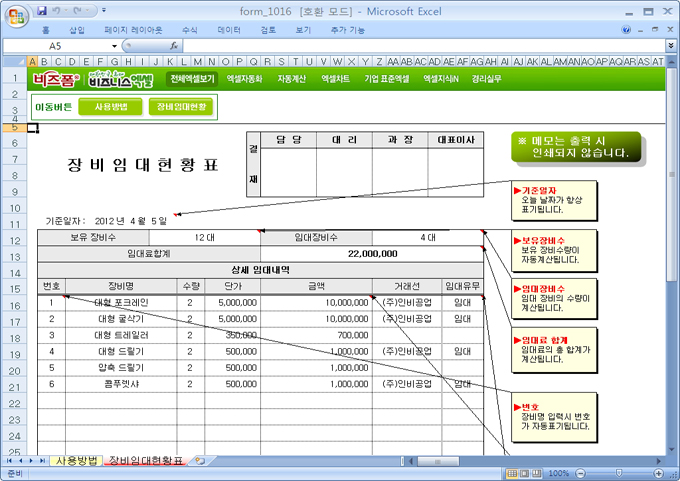Click the formula bar input area

tap(424, 46)
